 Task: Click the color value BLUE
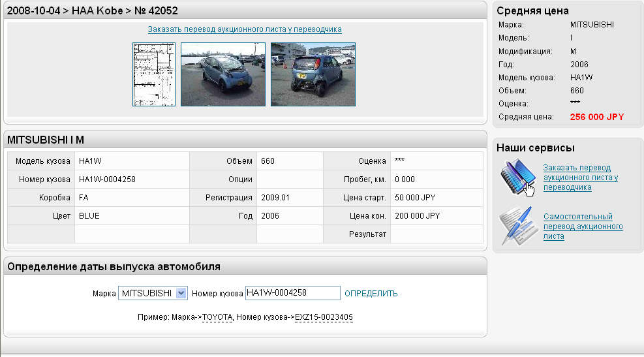point(89,215)
